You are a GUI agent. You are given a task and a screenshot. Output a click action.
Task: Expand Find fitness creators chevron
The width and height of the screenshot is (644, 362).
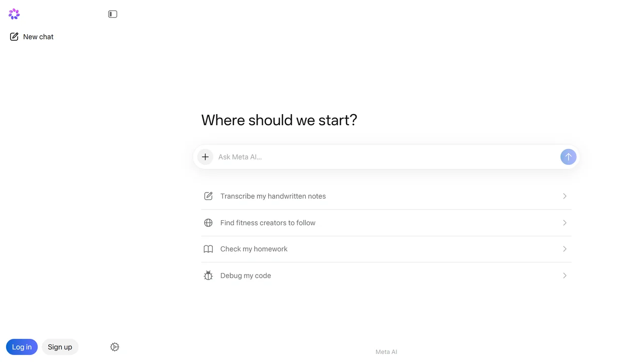click(565, 223)
